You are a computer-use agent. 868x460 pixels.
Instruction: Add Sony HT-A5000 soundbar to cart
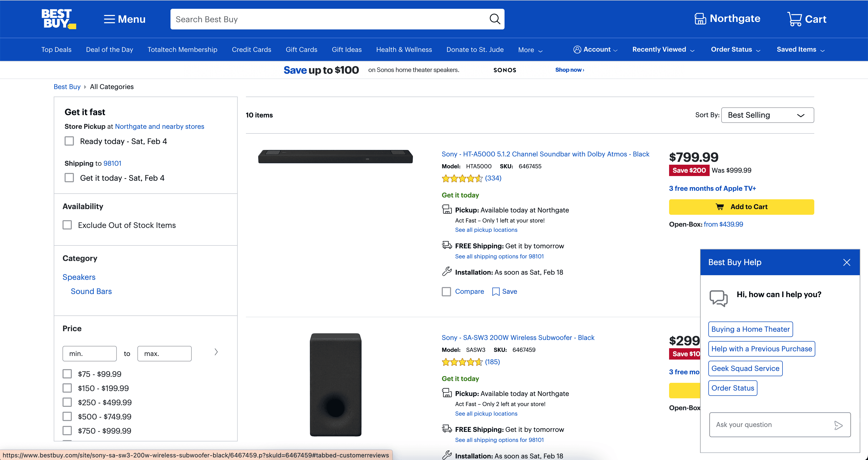(741, 207)
